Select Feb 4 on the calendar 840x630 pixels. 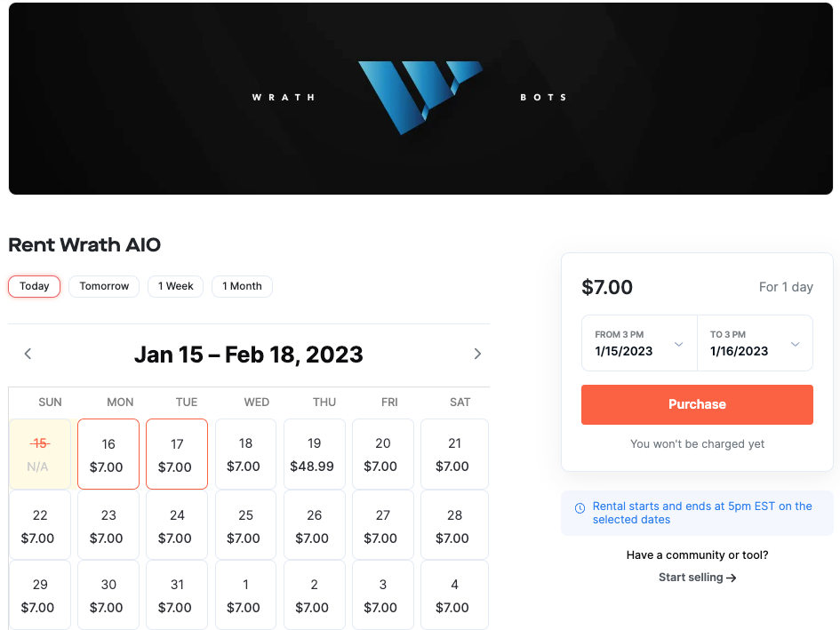click(x=454, y=594)
